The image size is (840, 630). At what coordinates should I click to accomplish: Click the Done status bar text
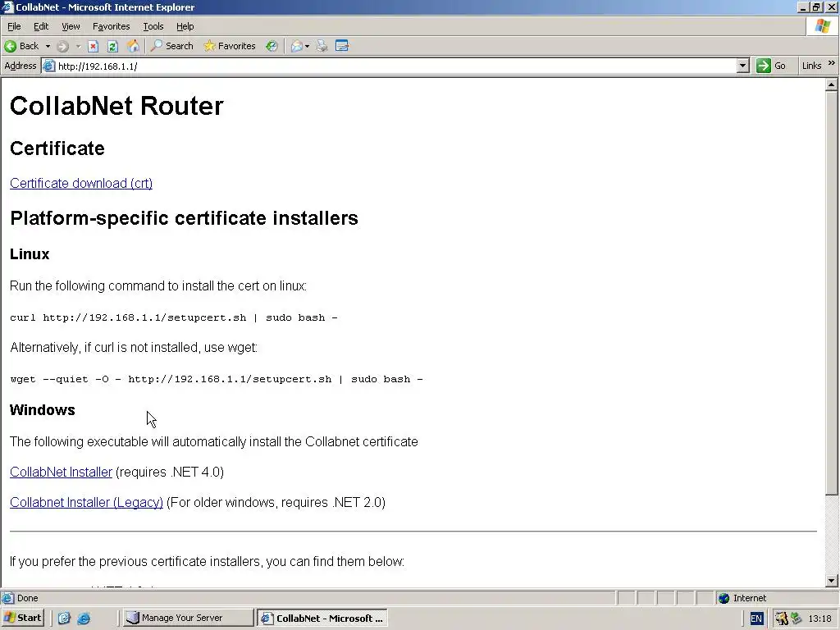click(27, 598)
